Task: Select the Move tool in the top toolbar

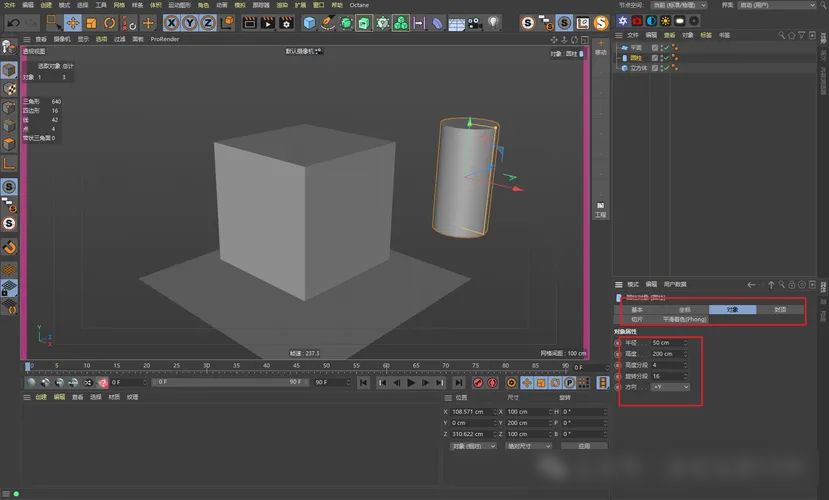Action: point(73,23)
